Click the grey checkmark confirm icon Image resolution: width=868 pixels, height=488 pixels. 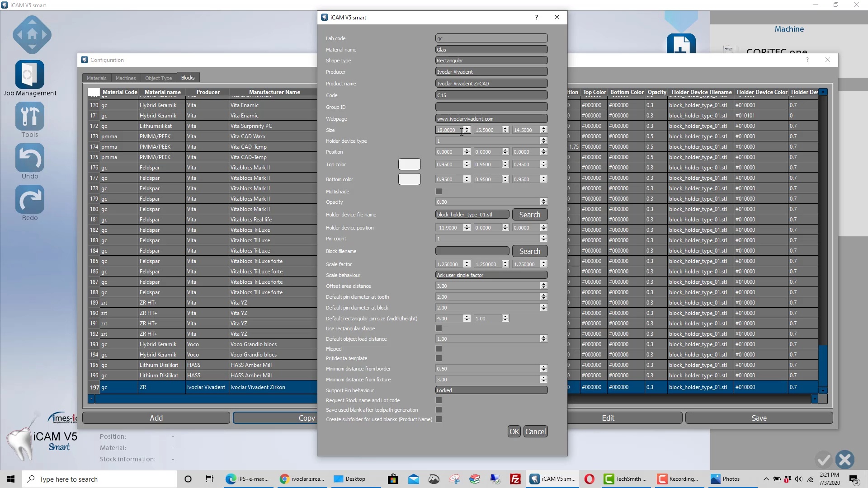(x=824, y=460)
